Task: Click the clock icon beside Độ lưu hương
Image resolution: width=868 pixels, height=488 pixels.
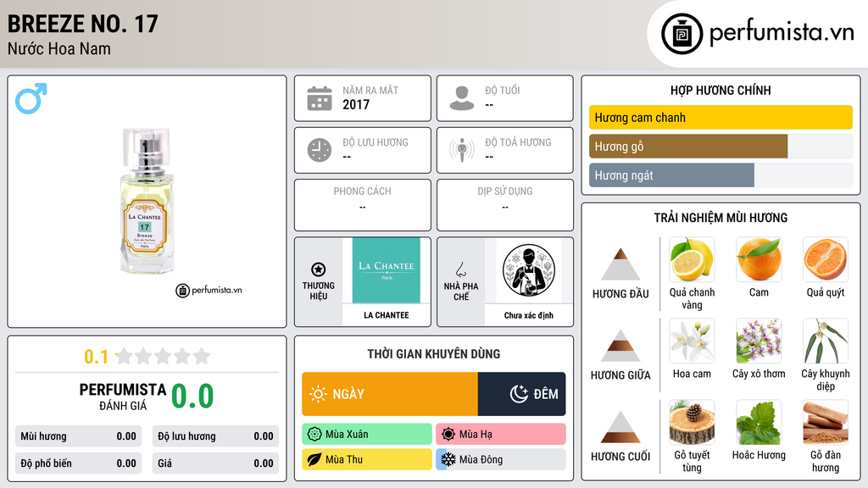Action: 320,150
